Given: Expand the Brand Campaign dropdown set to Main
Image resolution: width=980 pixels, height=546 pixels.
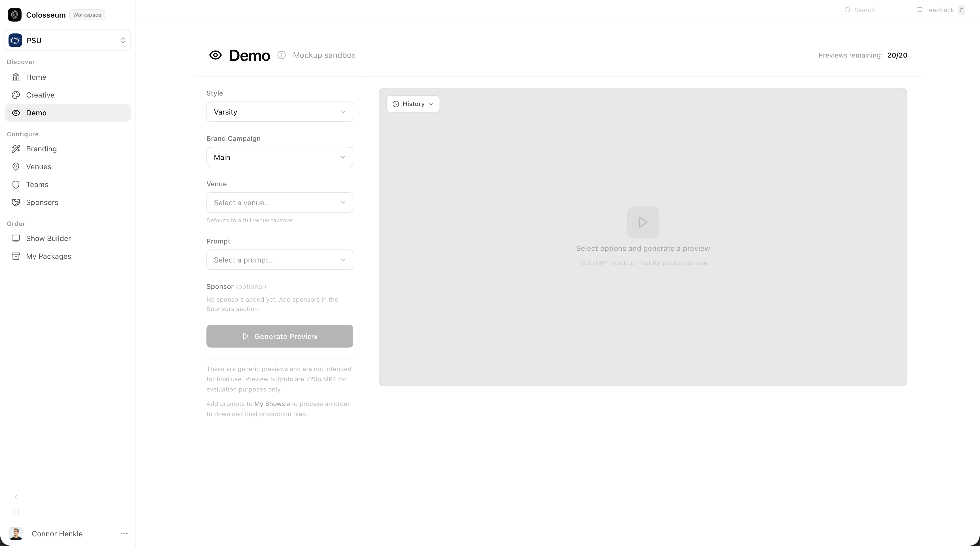Looking at the screenshot, I should tap(280, 157).
